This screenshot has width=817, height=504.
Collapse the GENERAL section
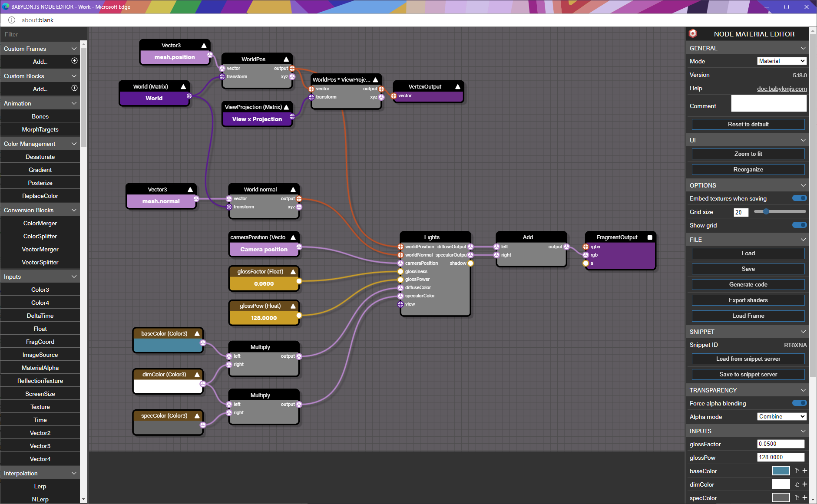click(748, 48)
